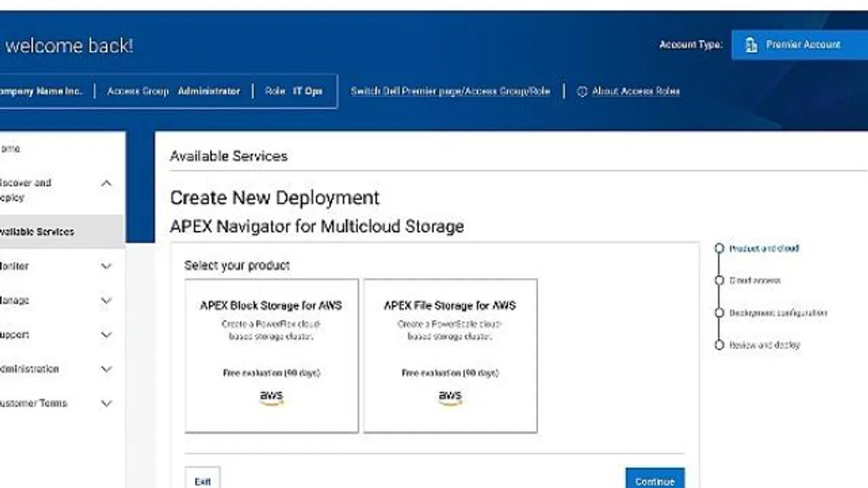Click the Product and cloud step circle
The width and height of the screenshot is (868, 488).
pos(718,248)
